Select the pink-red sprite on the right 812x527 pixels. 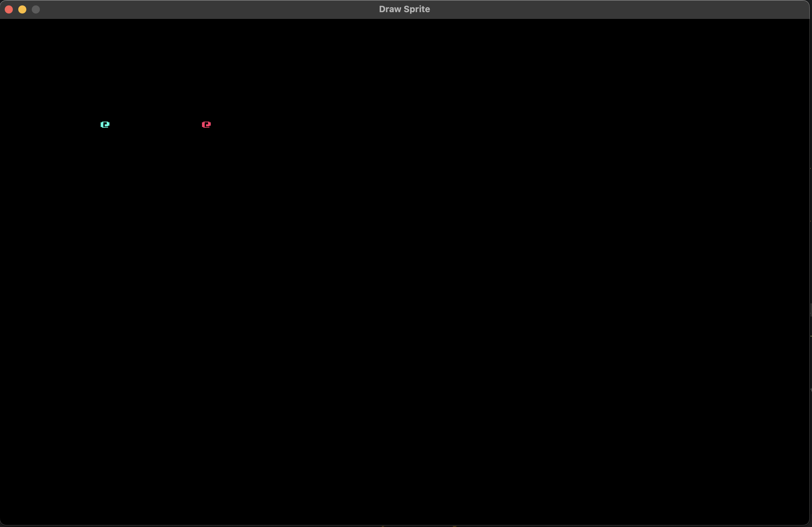[x=206, y=125]
